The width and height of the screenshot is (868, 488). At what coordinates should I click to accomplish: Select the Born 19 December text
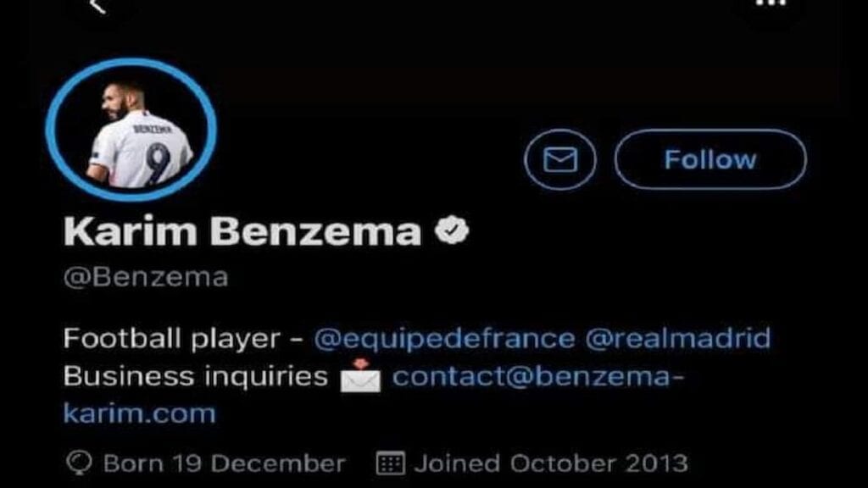(x=224, y=463)
